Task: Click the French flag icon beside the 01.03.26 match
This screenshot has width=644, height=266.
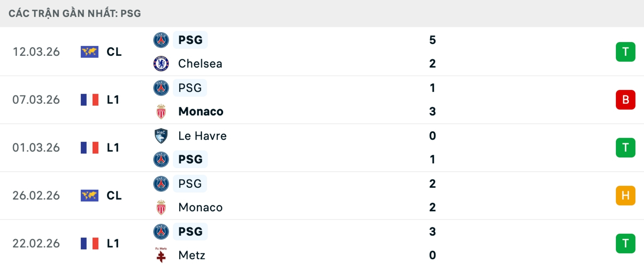Action: click(x=90, y=147)
